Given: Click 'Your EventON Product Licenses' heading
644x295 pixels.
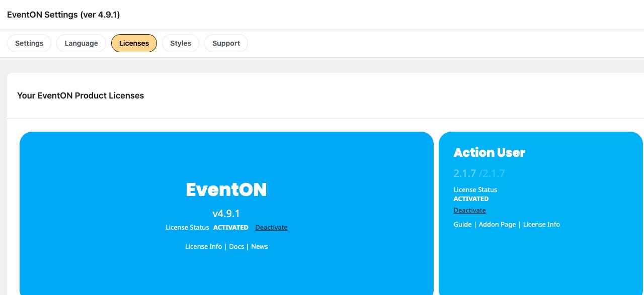Looking at the screenshot, I should coord(80,95).
